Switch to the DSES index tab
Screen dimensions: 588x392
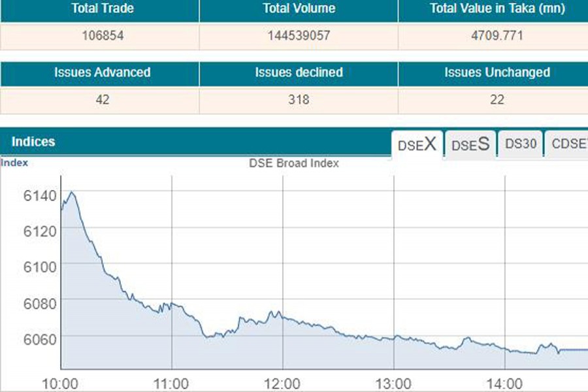(x=469, y=145)
